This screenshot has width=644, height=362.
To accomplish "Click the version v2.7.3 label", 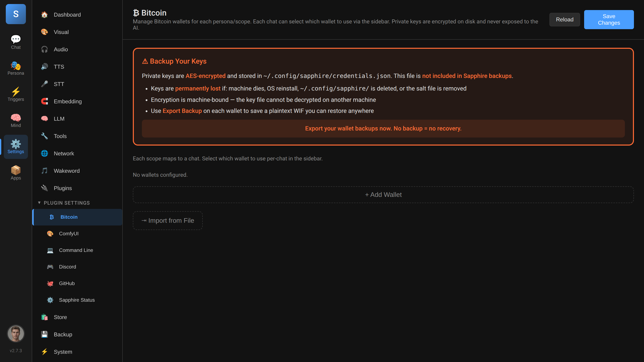I will point(16,350).
